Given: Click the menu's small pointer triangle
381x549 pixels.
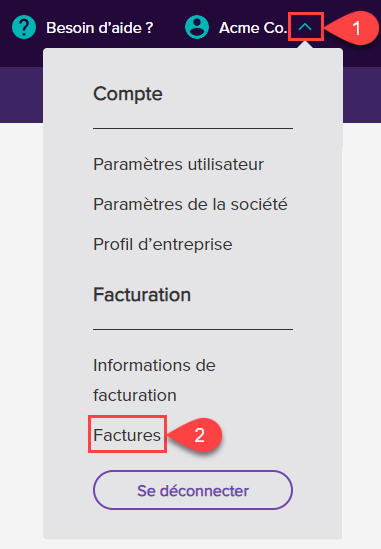Looking at the screenshot, I should pyautogui.click(x=305, y=45).
